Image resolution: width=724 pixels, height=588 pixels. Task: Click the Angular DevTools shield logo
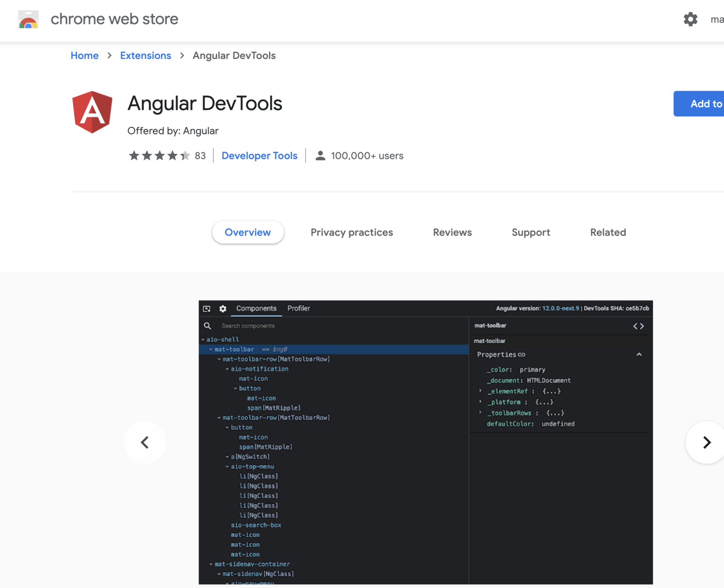coord(92,112)
